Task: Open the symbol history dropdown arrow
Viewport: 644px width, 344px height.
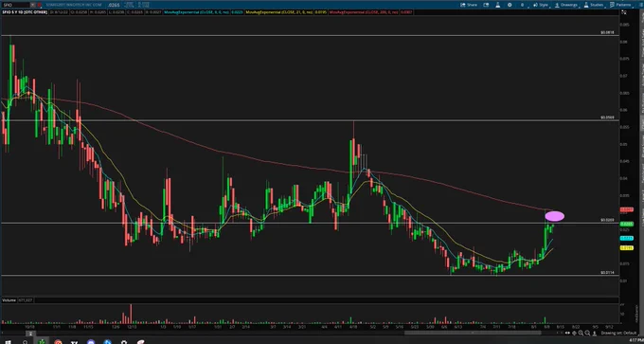Action: (x=32, y=5)
